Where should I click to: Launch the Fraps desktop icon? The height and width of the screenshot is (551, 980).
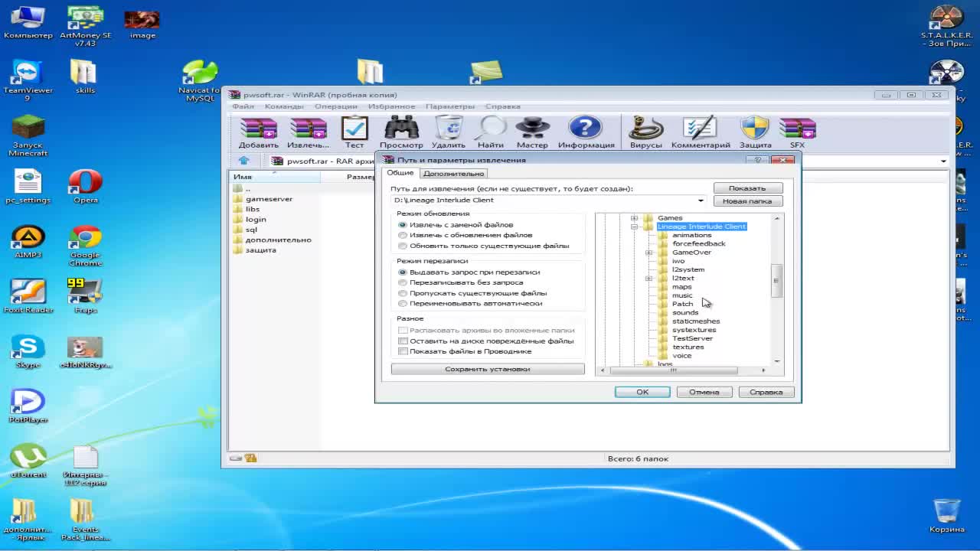pos(86,297)
